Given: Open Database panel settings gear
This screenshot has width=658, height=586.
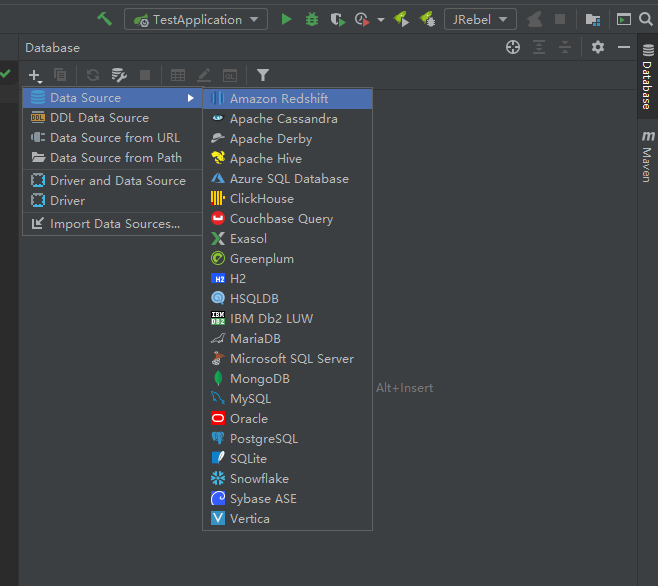Looking at the screenshot, I should [598, 47].
